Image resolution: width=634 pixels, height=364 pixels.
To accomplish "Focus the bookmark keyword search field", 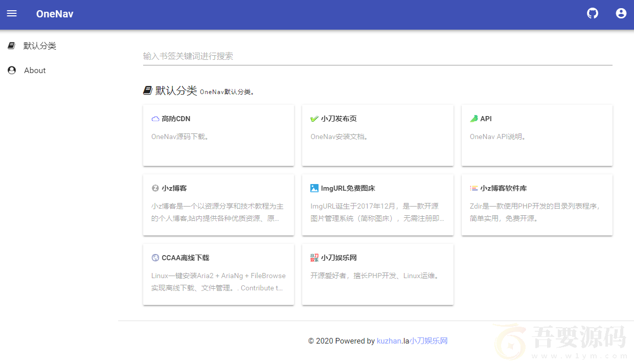I will pyautogui.click(x=378, y=56).
